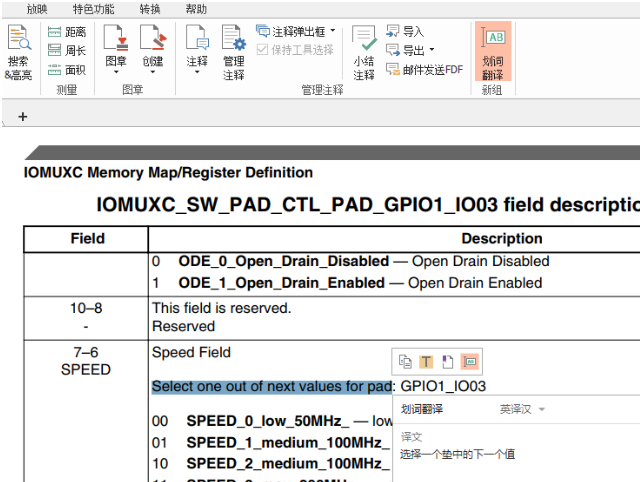Open the Search & Highlight tool
Image resolution: width=640 pixels, height=482 pixels.
coord(18,52)
